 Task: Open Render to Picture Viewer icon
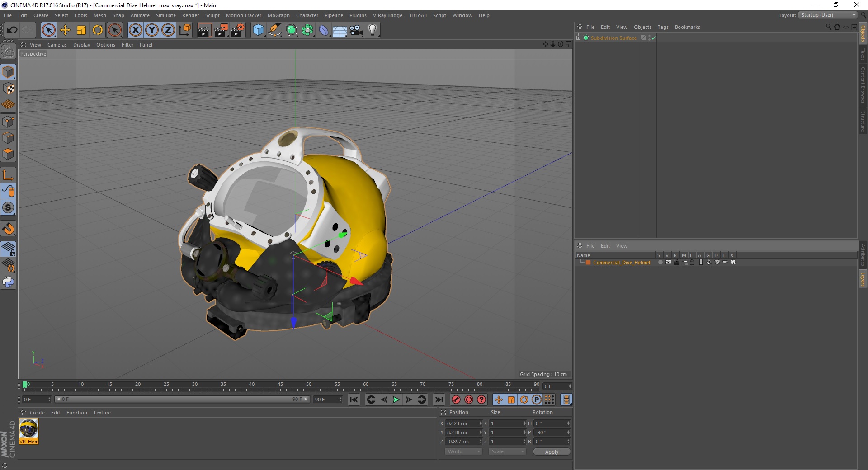point(221,30)
